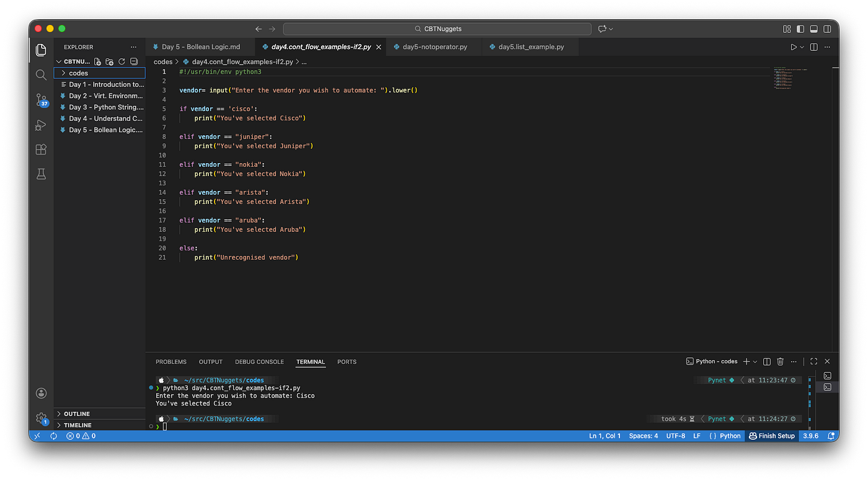The height and width of the screenshot is (480, 868).
Task: Maximize the terminal panel size
Action: pyautogui.click(x=813, y=362)
